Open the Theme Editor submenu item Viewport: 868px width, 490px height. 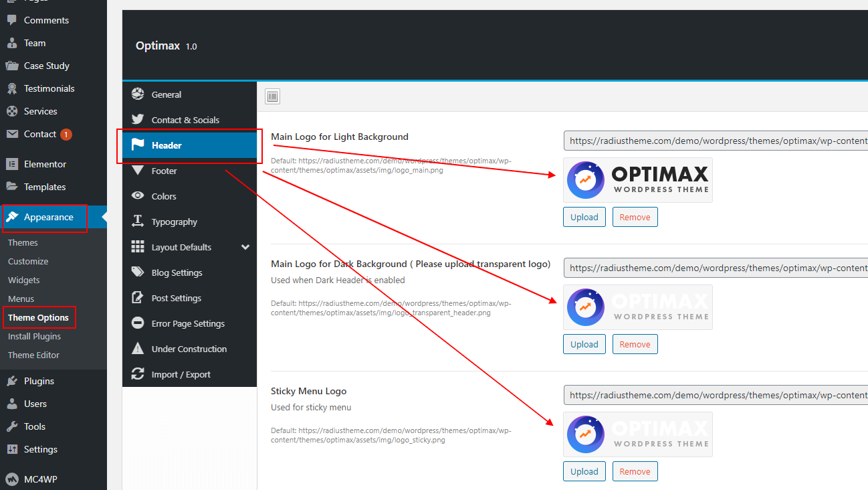[33, 355]
